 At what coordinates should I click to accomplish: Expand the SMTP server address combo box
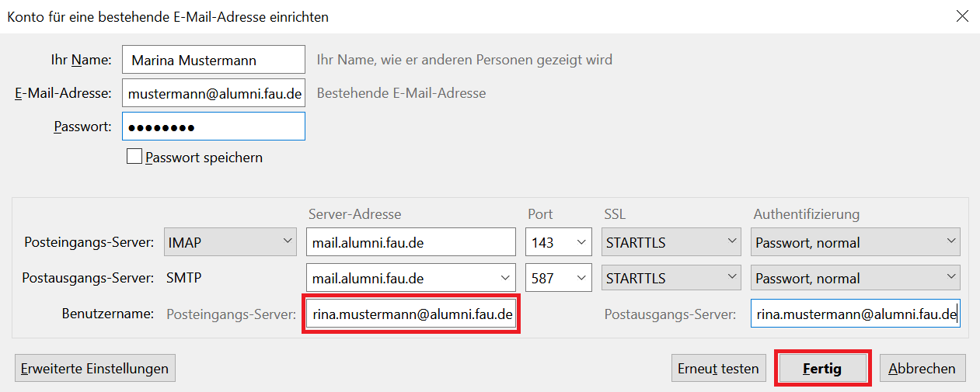pos(504,278)
